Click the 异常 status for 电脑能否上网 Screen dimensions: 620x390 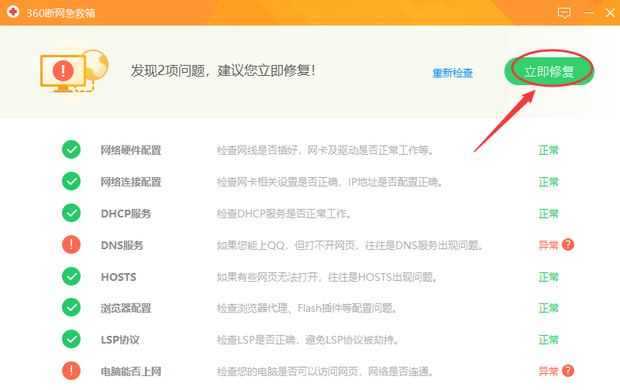(548, 371)
